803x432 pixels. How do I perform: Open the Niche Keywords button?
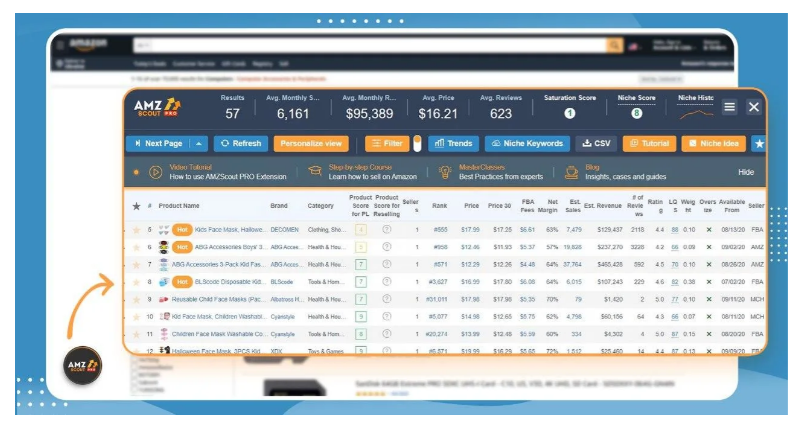pos(527,144)
